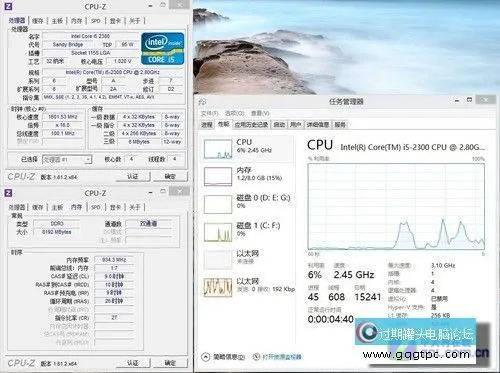Select the 内存 1.2/8.0 GB item in Task Manager
The width and height of the screenshot is (500, 373).
tap(247, 176)
